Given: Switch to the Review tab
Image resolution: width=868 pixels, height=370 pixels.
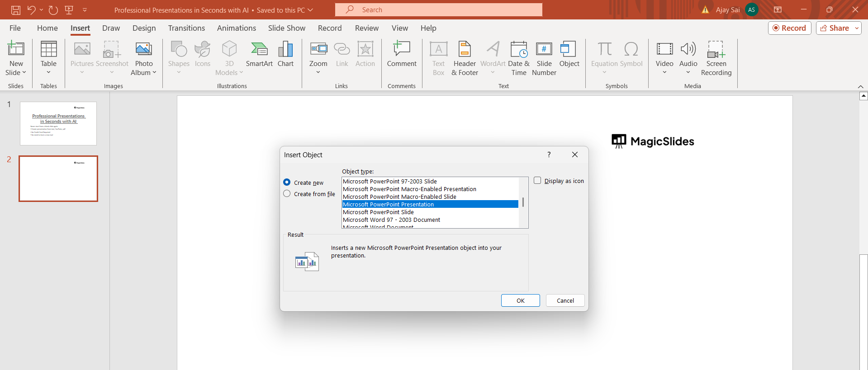Looking at the screenshot, I should tap(367, 28).
